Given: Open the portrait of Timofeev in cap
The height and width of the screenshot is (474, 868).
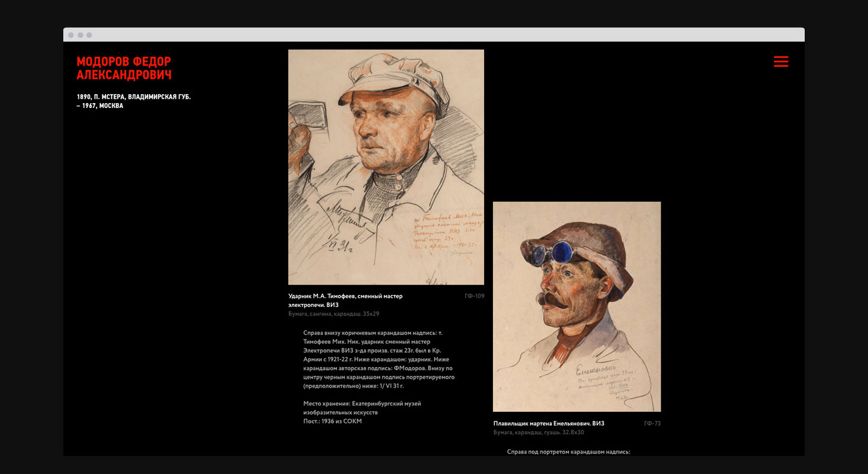Looking at the screenshot, I should pyautogui.click(x=386, y=167).
